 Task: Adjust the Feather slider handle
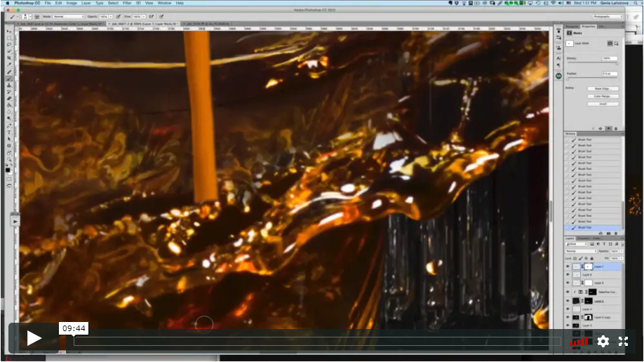[568, 79]
